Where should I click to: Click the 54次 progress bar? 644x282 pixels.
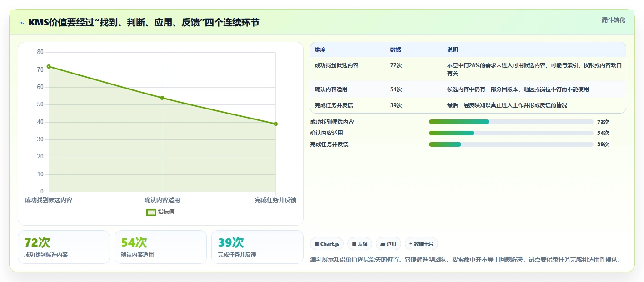point(511,133)
